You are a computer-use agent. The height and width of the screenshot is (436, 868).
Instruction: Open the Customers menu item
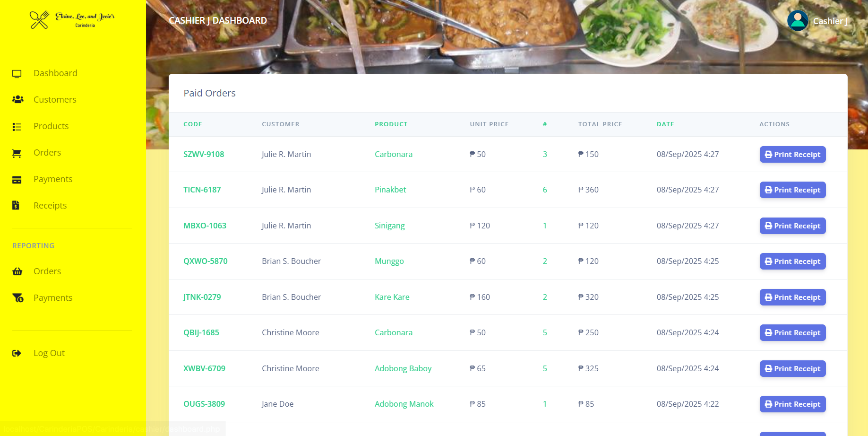click(x=55, y=99)
